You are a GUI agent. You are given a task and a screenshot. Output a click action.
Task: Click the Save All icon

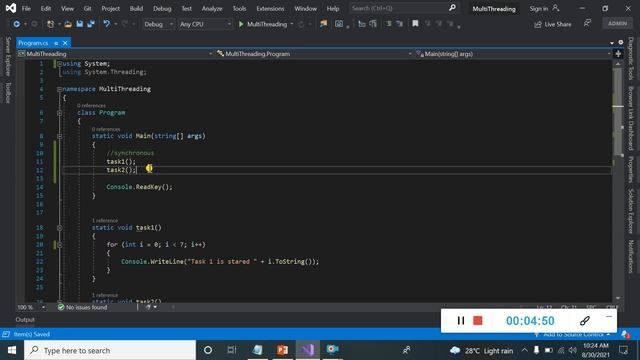coord(91,24)
